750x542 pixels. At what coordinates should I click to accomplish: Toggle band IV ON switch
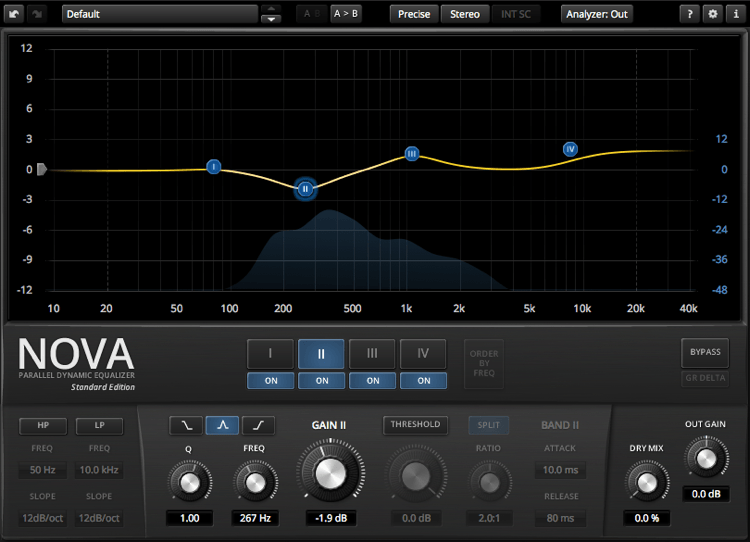pyautogui.click(x=424, y=381)
